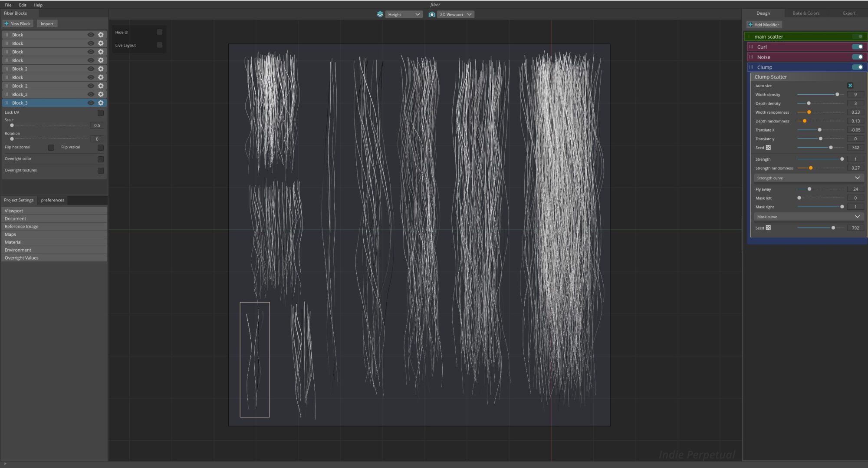Expand the Reference Image section
Screen dimensions: 868x468
coord(54,227)
